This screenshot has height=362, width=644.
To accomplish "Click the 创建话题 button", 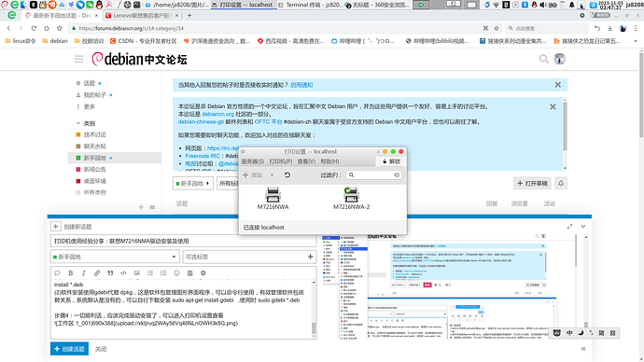I will (69, 349).
